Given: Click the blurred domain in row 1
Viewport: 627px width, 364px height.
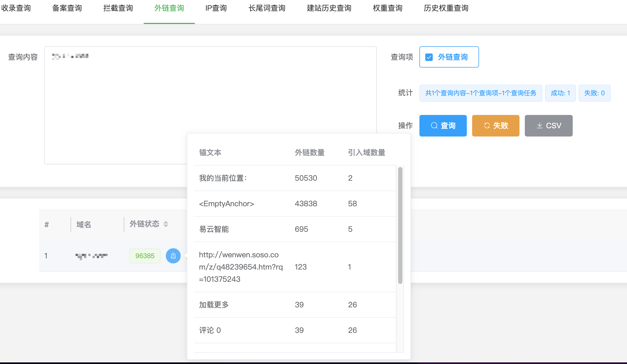Looking at the screenshot, I should tap(91, 256).
